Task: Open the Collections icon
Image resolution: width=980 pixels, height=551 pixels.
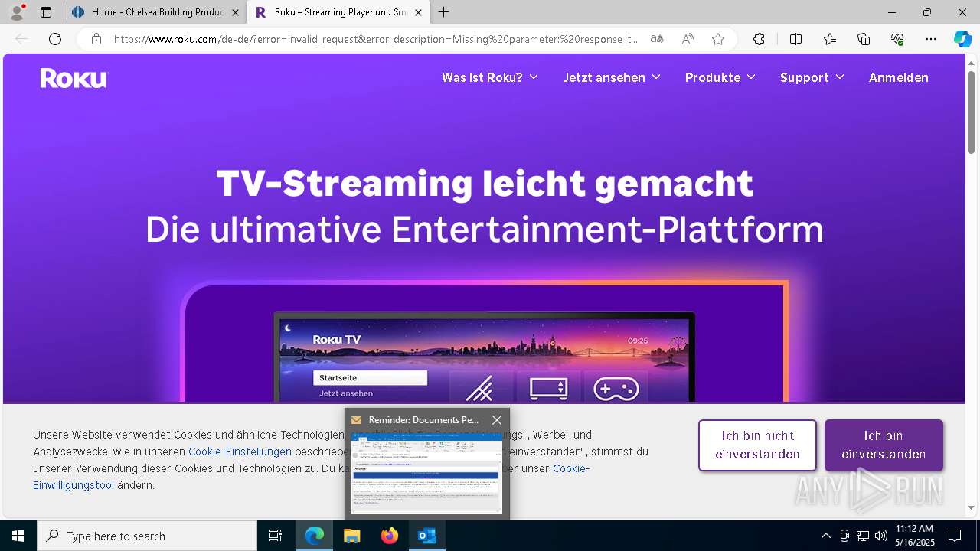Action: coord(864,39)
